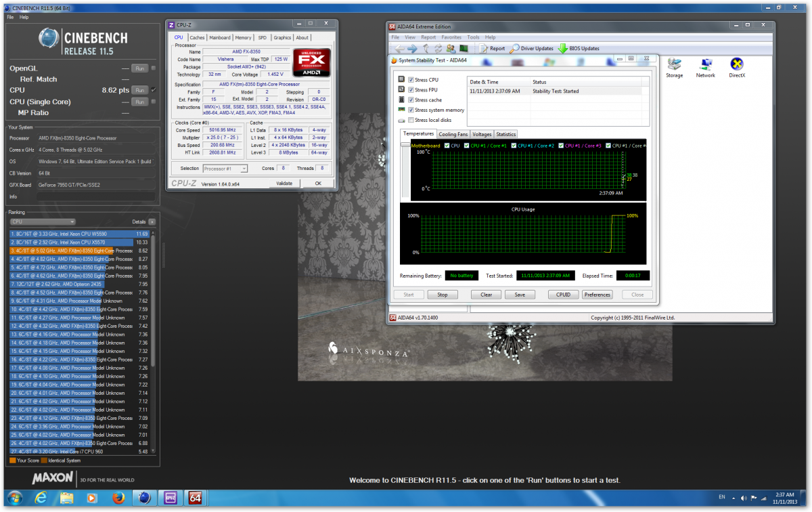Toggle Cinebench OpenGL test checkbox
812x512 pixels.
(154, 68)
